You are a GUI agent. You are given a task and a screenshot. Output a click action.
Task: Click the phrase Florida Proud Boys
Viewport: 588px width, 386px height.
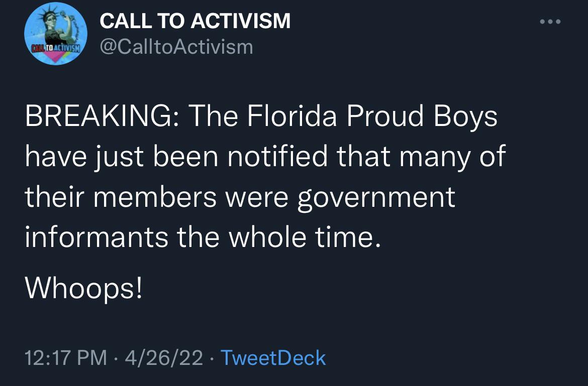[x=372, y=117]
